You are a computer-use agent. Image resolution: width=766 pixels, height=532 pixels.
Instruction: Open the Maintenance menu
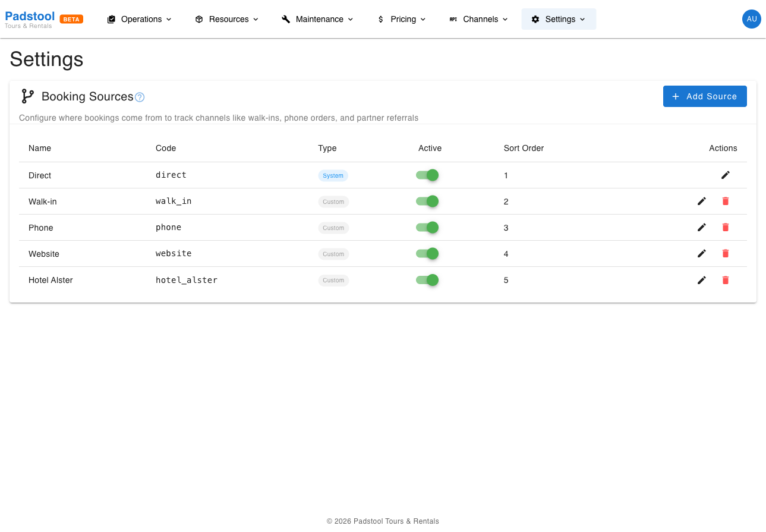[317, 19]
